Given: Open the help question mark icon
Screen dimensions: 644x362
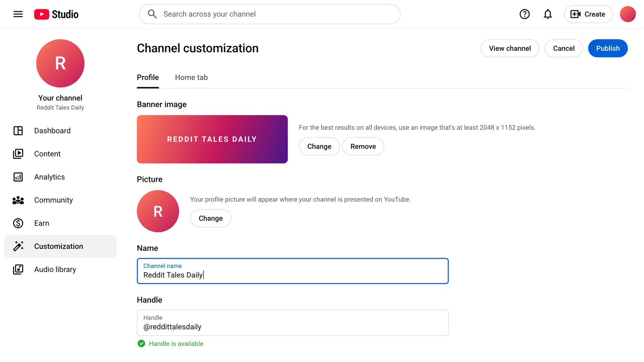Looking at the screenshot, I should click(x=524, y=14).
